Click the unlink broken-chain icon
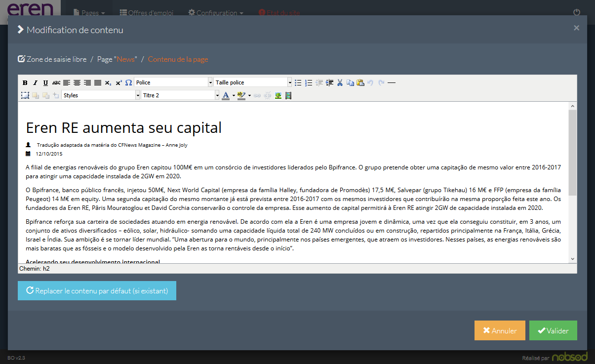Viewport: 595px width, 364px height. pos(268,95)
